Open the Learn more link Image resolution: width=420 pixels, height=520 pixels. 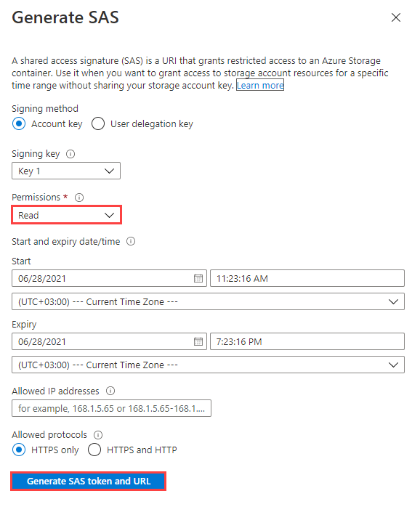260,85
